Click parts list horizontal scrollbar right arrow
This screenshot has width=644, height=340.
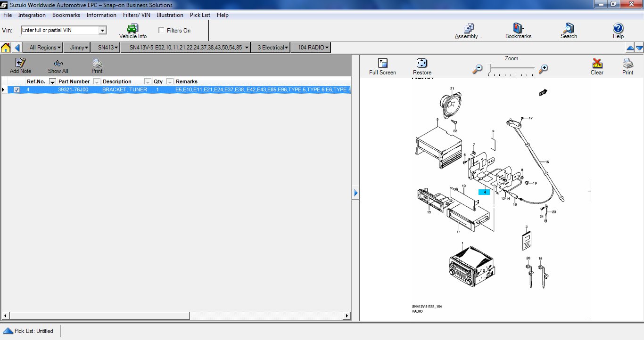tap(347, 316)
